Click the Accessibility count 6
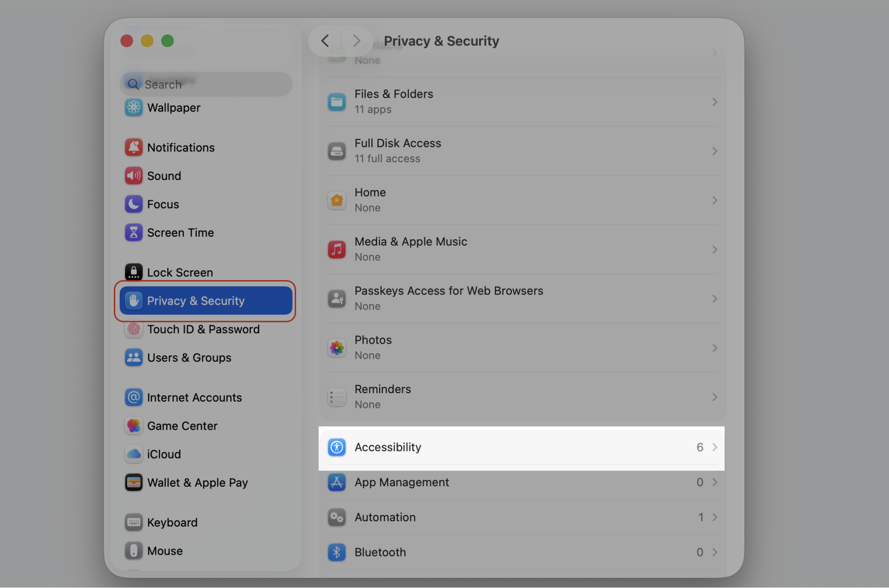The height and width of the screenshot is (588, 889). 700,447
